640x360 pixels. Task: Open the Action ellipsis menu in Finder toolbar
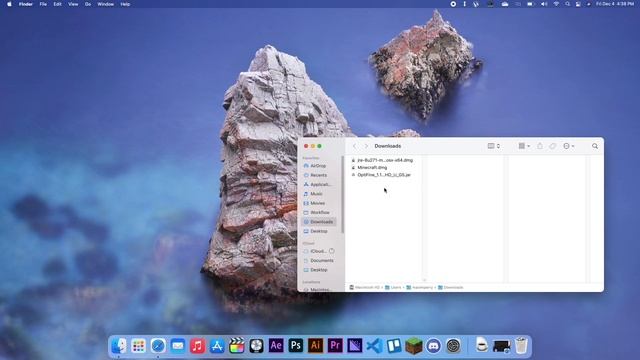click(568, 146)
